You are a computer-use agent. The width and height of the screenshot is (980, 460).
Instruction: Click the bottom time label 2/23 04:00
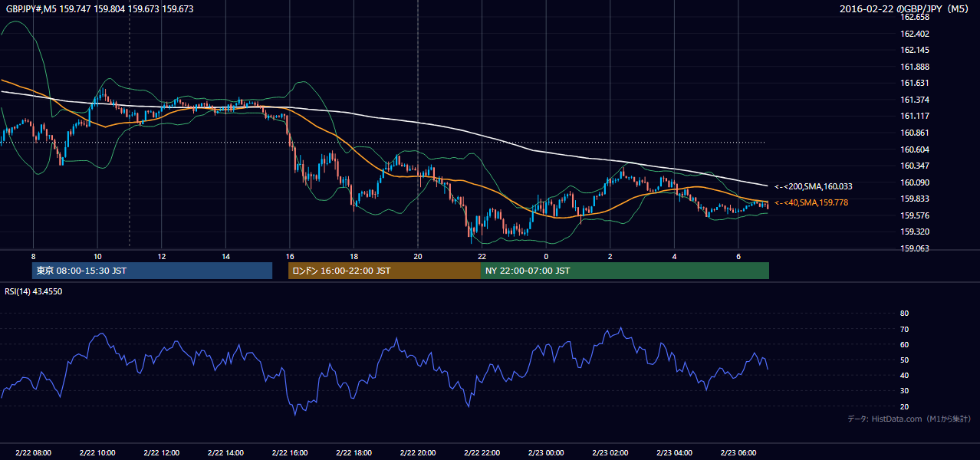point(674,453)
